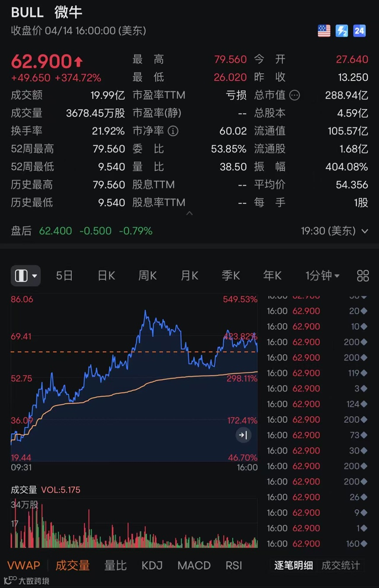379x588 pixels.
Task: Open the Lightning 2 trading icon
Action: (342, 31)
